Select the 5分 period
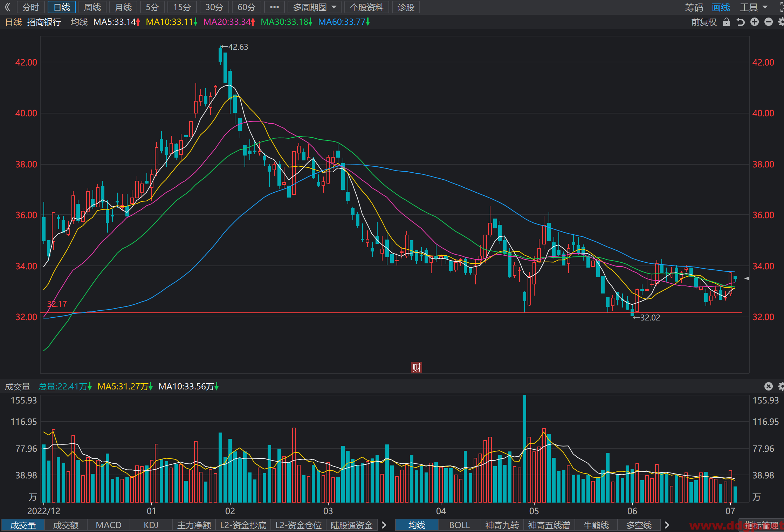The height and width of the screenshot is (532, 784). click(x=152, y=7)
